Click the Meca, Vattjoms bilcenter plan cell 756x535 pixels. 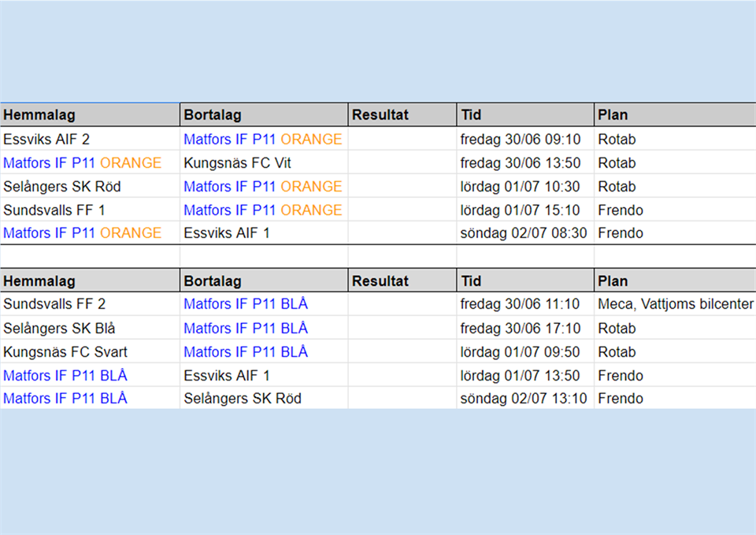pyautogui.click(x=675, y=304)
